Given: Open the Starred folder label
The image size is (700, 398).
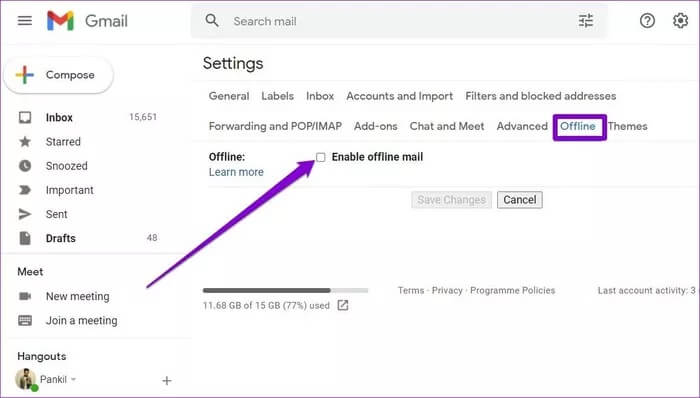Looking at the screenshot, I should (63, 142).
